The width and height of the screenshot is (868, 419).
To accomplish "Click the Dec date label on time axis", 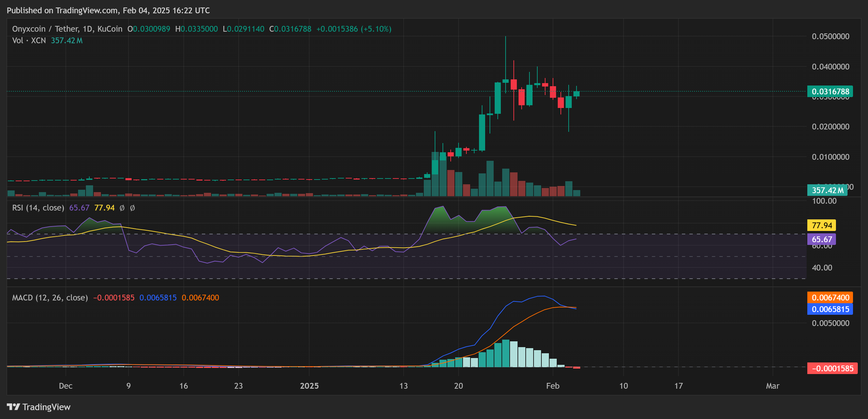I will click(x=65, y=386).
